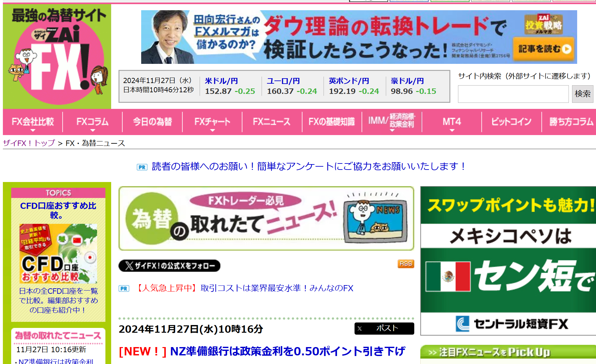This screenshot has height=364, width=596.
Task: Open ビットコイン menu item
Action: point(511,122)
